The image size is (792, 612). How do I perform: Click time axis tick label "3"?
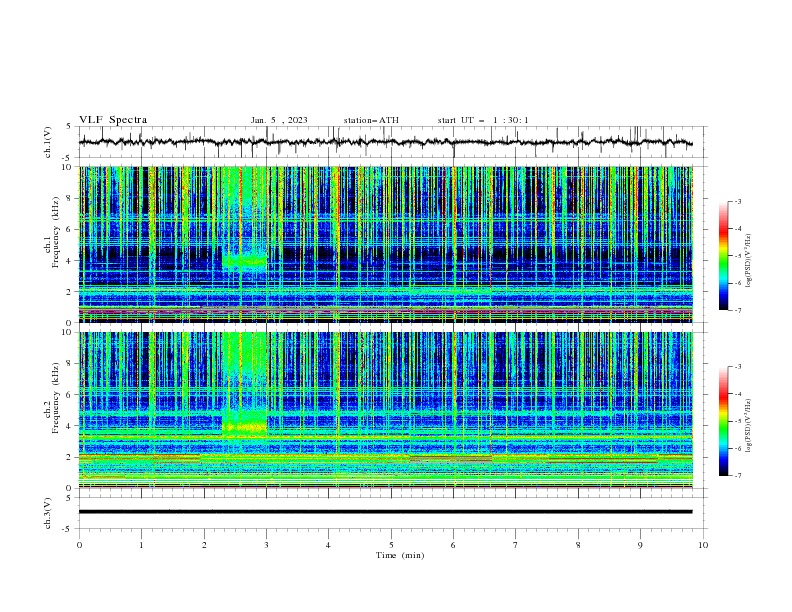tap(266, 545)
